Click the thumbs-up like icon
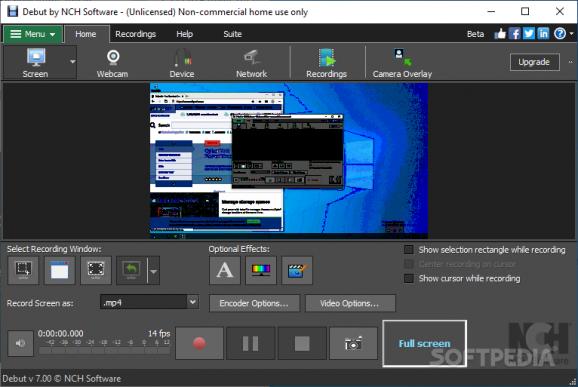 (500, 34)
